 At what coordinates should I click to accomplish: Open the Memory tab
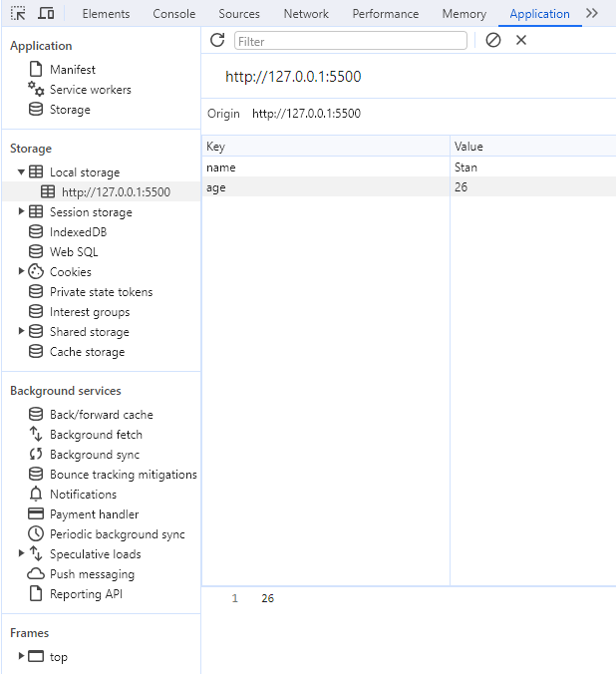(464, 14)
